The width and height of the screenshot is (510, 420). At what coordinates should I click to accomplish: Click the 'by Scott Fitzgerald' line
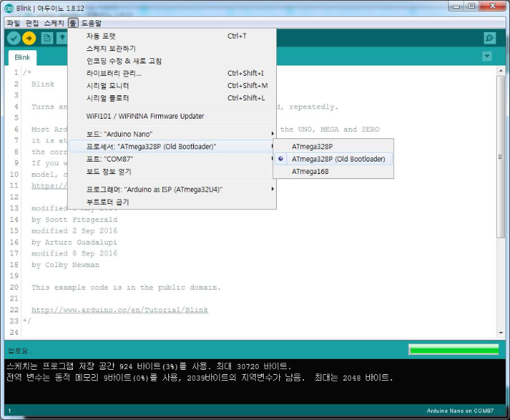(74, 220)
